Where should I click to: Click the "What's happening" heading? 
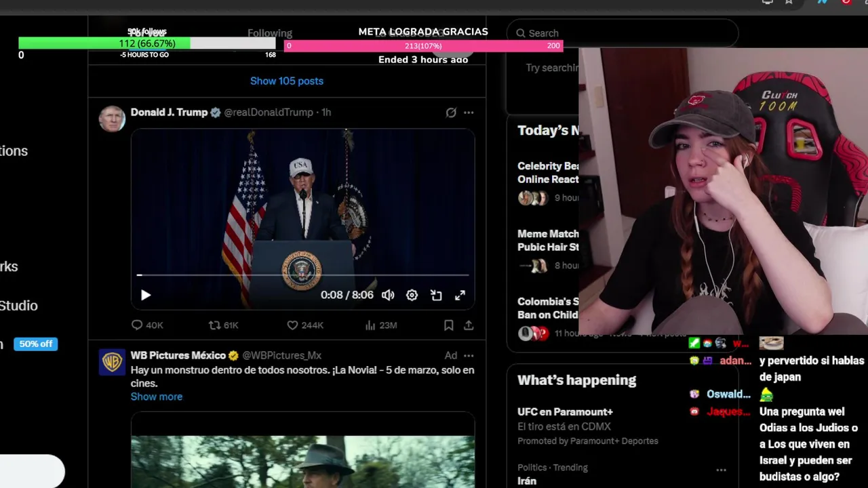(x=577, y=380)
